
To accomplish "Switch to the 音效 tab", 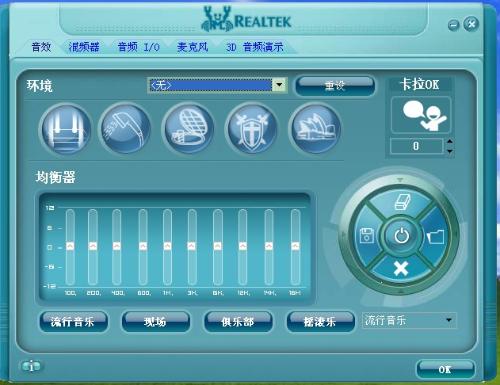I will [41, 47].
